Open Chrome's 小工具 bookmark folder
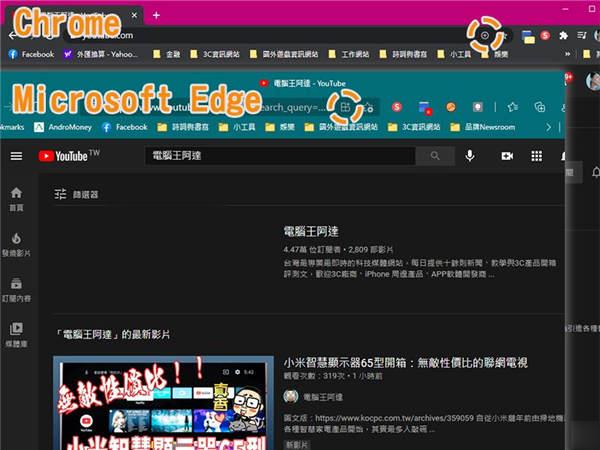600x450 pixels. 454,54
